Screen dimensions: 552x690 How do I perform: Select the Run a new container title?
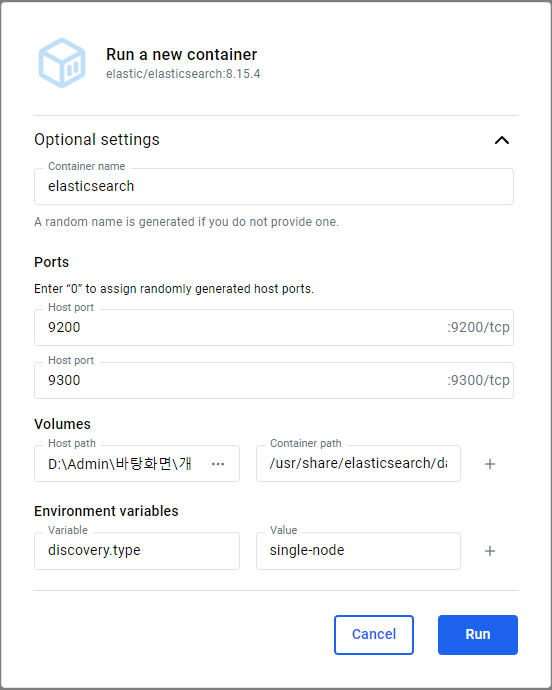pyautogui.click(x=181, y=55)
